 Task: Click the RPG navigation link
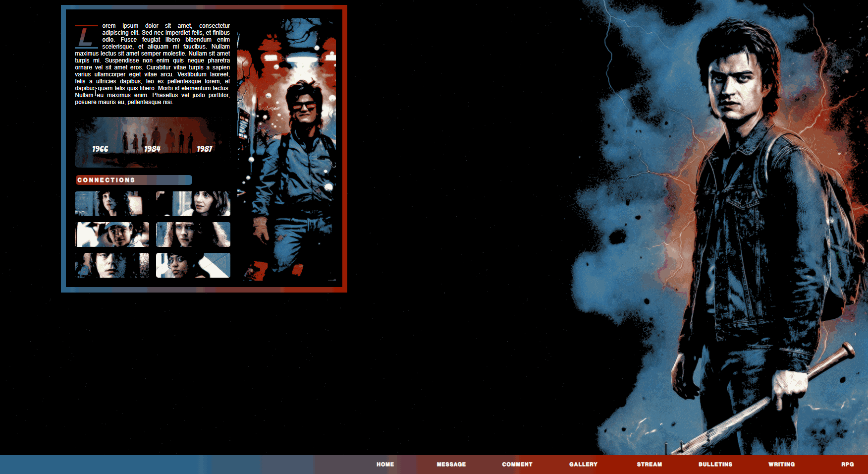click(x=847, y=465)
